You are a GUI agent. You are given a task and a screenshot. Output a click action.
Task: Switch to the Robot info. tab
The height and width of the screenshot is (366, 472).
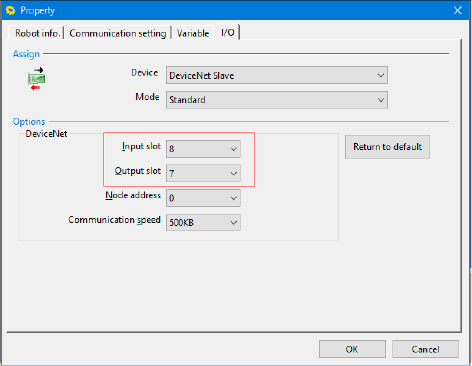pyautogui.click(x=37, y=33)
